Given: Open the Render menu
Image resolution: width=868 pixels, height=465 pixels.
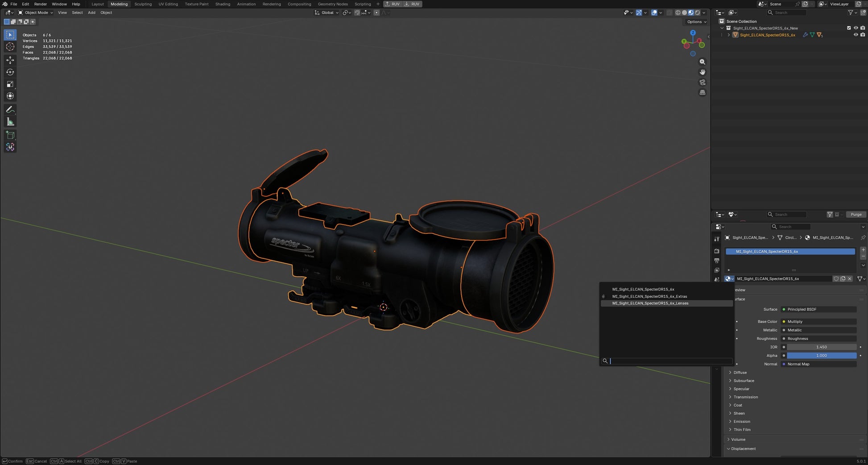Looking at the screenshot, I should (x=40, y=4).
